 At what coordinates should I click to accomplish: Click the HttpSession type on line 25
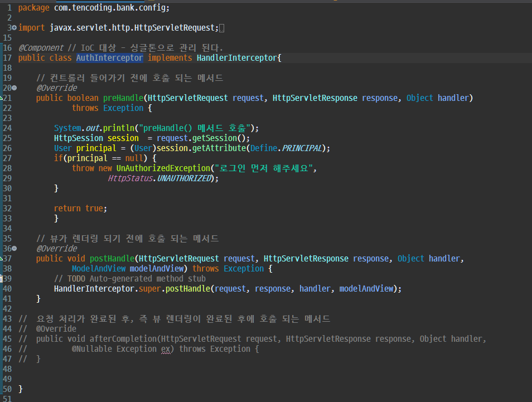click(79, 138)
